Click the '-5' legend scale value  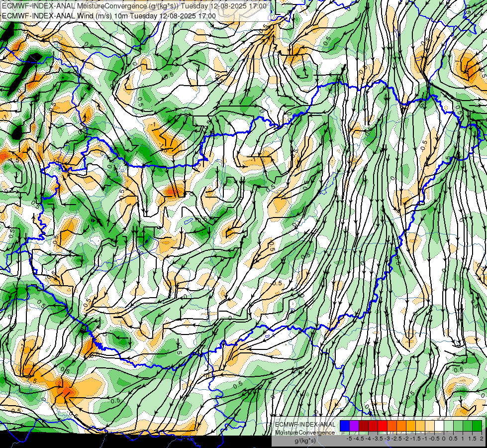coord(349,439)
